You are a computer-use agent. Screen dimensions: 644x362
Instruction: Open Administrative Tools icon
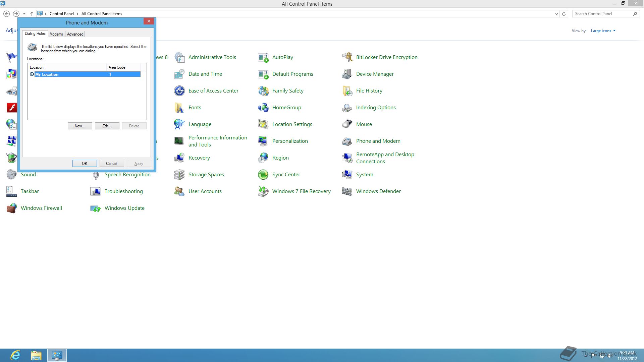(x=179, y=57)
